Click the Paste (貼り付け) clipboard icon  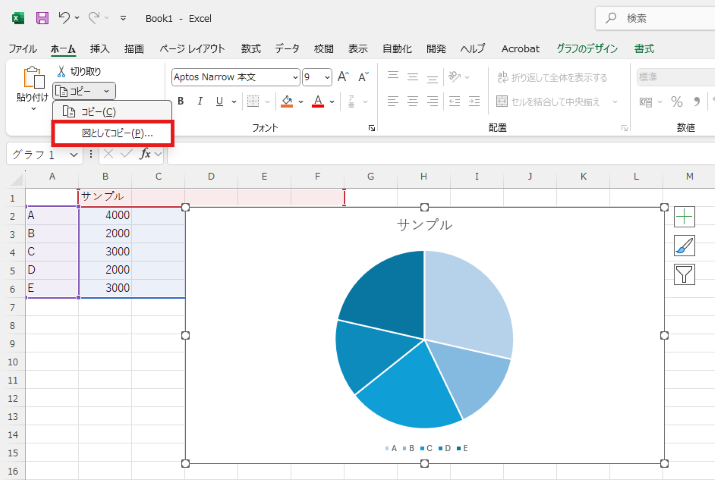pyautogui.click(x=34, y=77)
